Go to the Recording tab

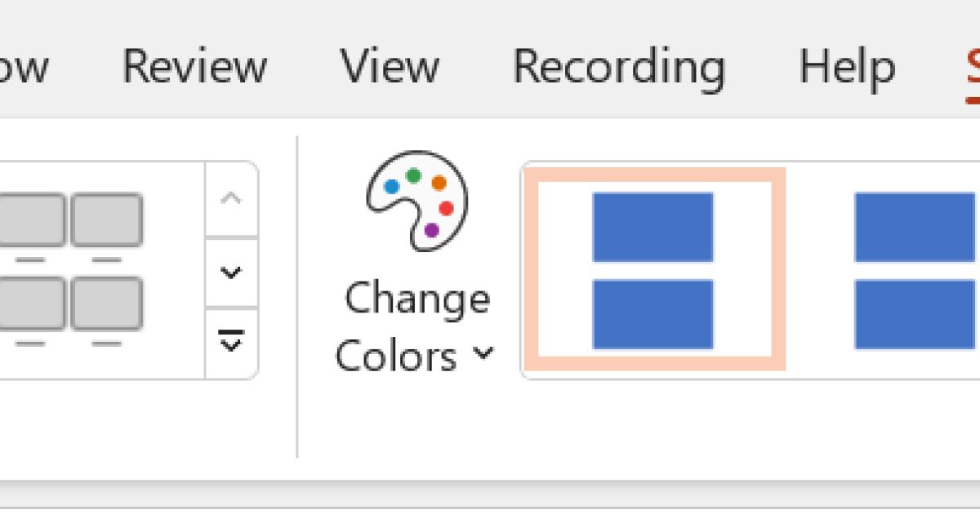pyautogui.click(x=618, y=67)
